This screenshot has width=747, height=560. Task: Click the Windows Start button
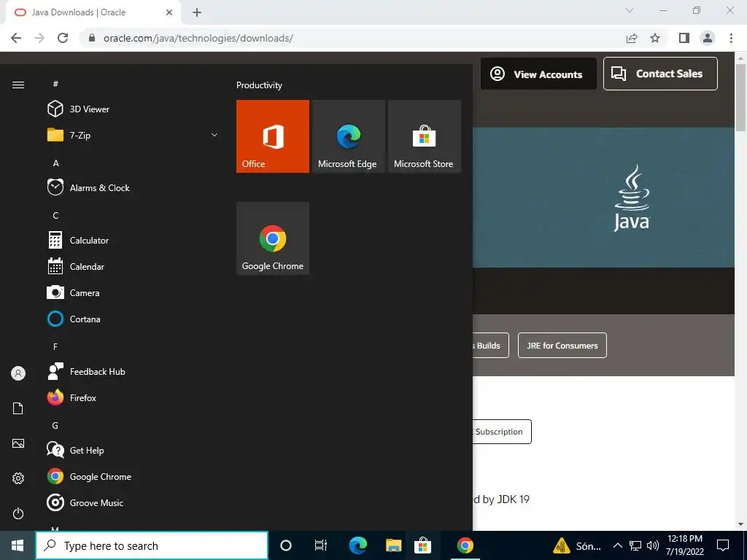[x=18, y=545]
